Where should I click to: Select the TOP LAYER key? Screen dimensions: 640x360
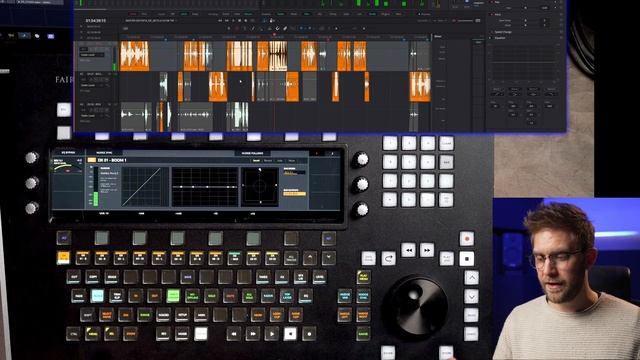tap(287, 296)
